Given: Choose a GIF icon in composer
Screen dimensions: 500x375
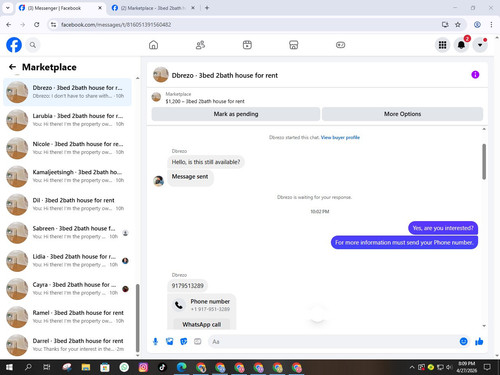Looking at the screenshot, I should [198, 341].
